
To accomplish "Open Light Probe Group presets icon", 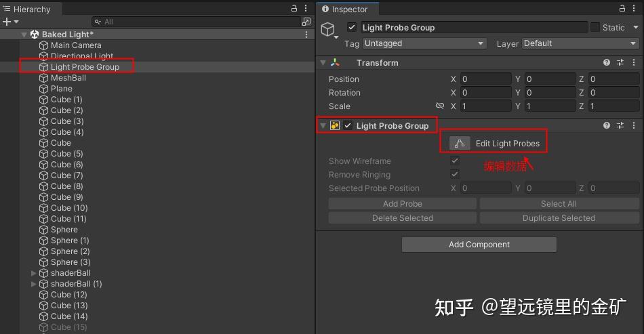I will click(620, 125).
